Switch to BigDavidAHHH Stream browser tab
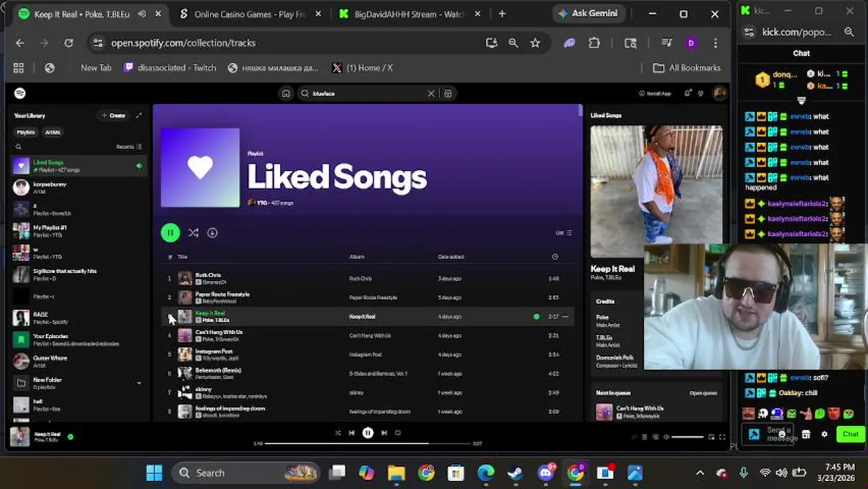868x489 pixels. pos(410,14)
